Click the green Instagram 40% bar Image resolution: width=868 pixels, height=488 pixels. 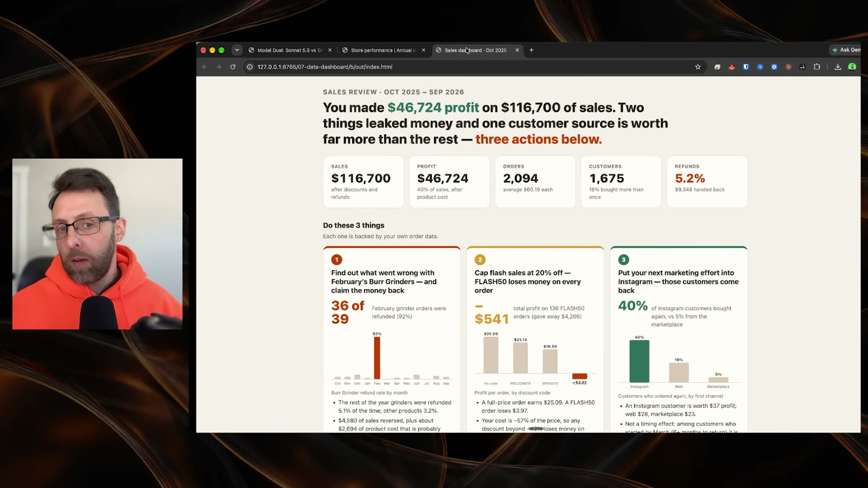click(x=639, y=361)
